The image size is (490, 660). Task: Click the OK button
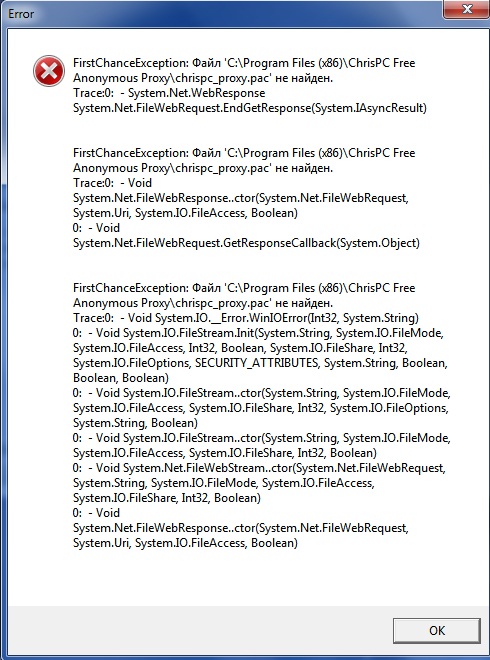pos(437,630)
